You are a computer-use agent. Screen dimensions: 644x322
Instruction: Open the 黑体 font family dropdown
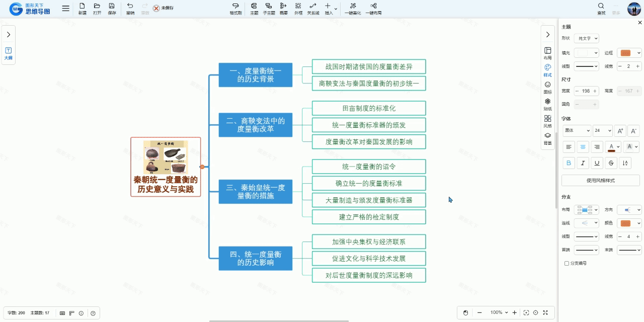click(577, 131)
